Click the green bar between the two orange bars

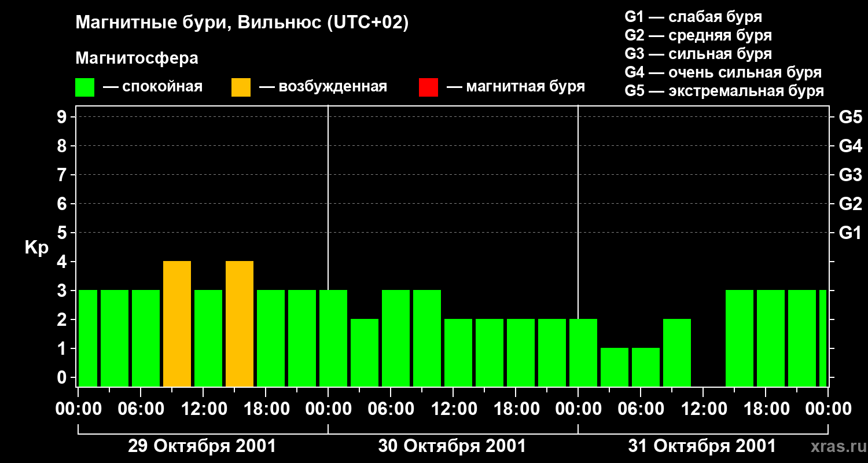[x=208, y=338]
